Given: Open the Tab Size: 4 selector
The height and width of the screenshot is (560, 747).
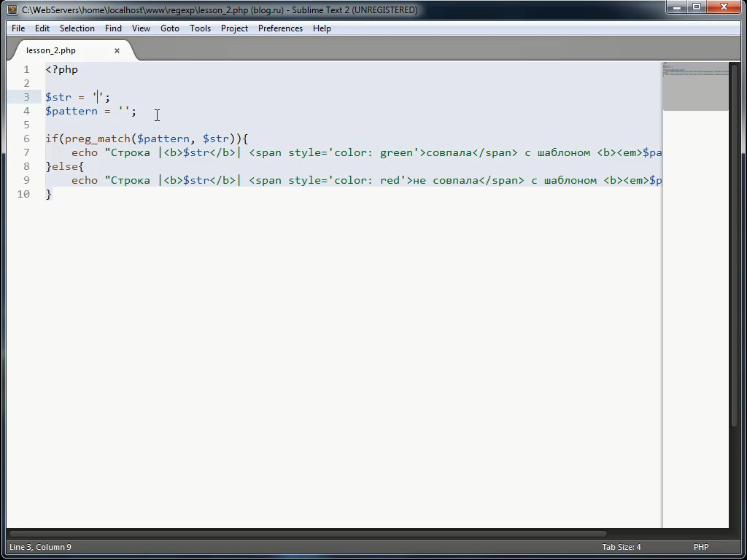Looking at the screenshot, I should click(622, 547).
